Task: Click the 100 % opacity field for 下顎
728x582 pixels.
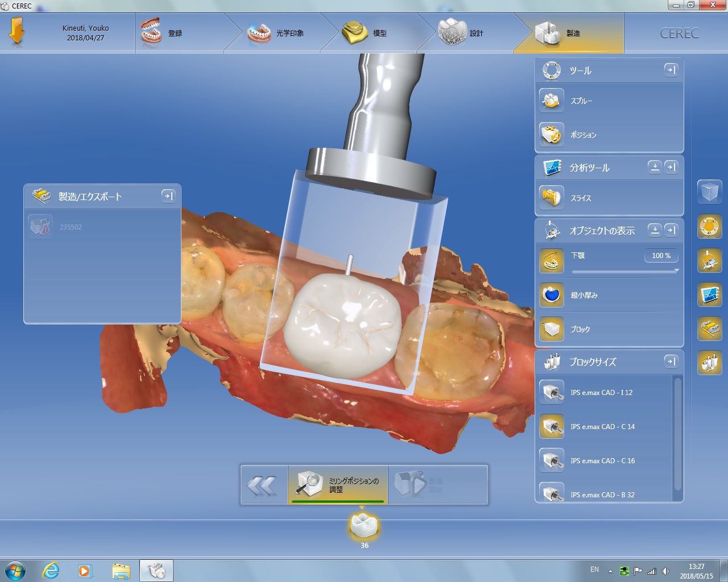Action: pos(661,256)
